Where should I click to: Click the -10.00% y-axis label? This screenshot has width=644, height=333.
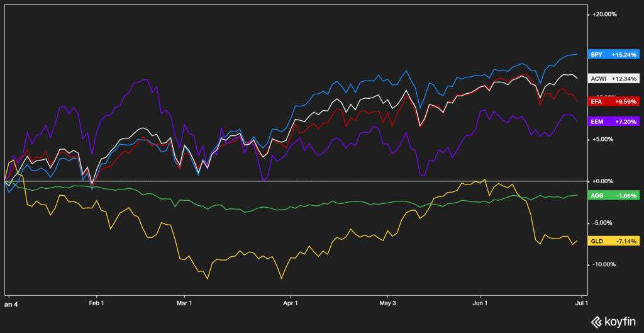tap(604, 264)
